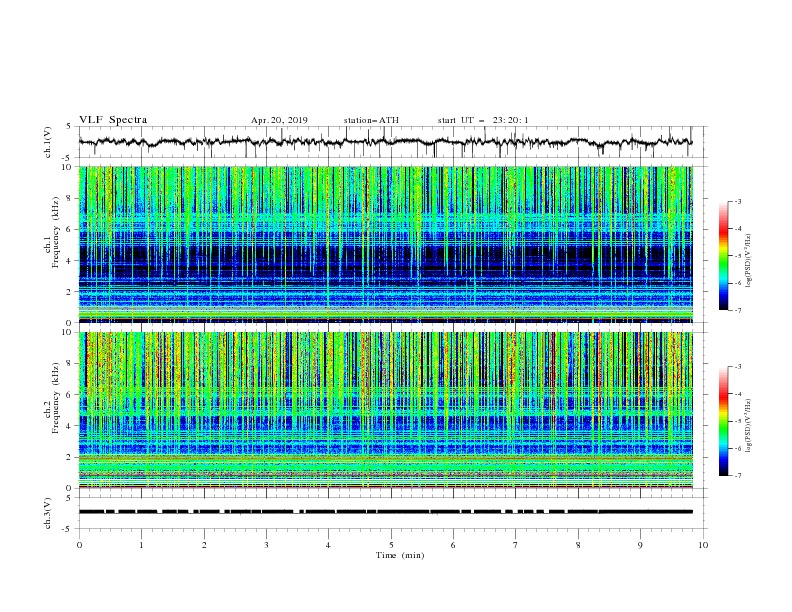
Task: Click time tick label '5' on x-axis
Action: (x=391, y=545)
